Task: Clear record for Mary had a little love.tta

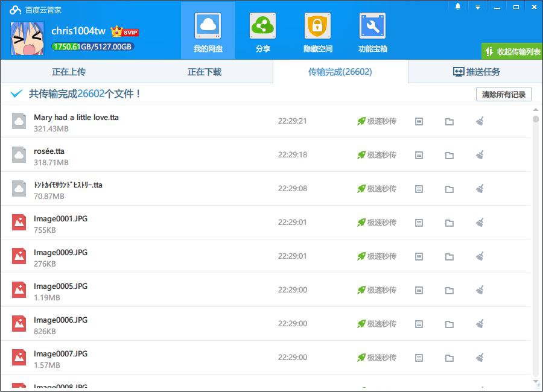Action: point(480,121)
